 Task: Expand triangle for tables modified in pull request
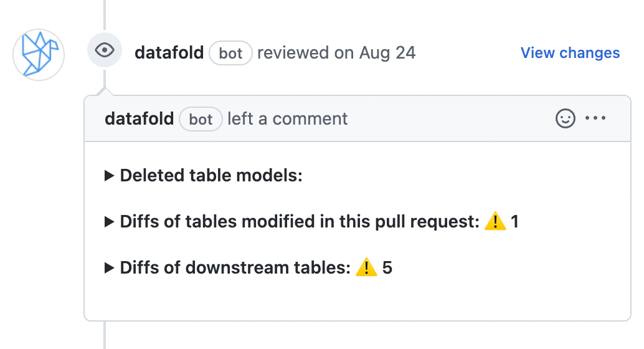tap(109, 222)
